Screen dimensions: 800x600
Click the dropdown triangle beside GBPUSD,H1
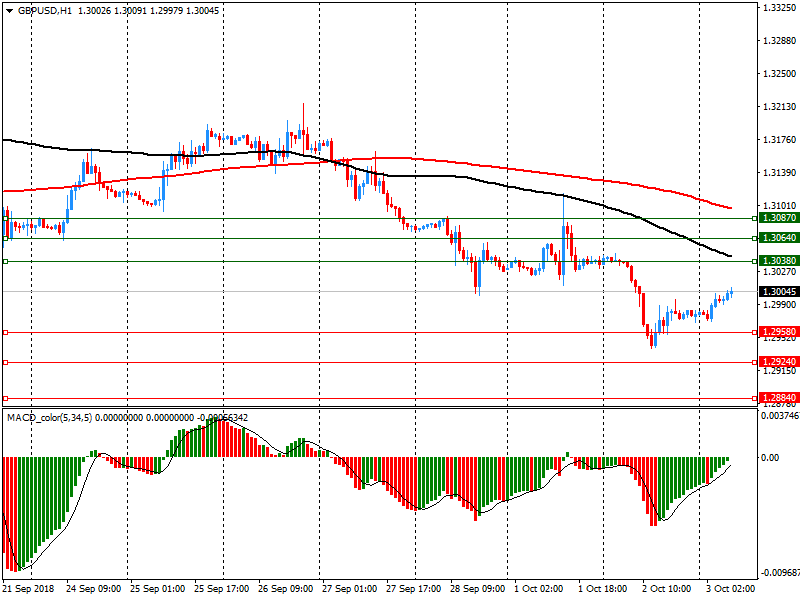[9, 9]
